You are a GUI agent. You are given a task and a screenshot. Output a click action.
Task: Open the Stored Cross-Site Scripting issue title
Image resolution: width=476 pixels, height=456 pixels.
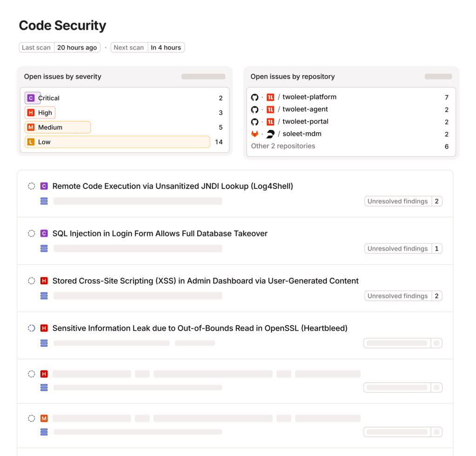click(x=205, y=281)
